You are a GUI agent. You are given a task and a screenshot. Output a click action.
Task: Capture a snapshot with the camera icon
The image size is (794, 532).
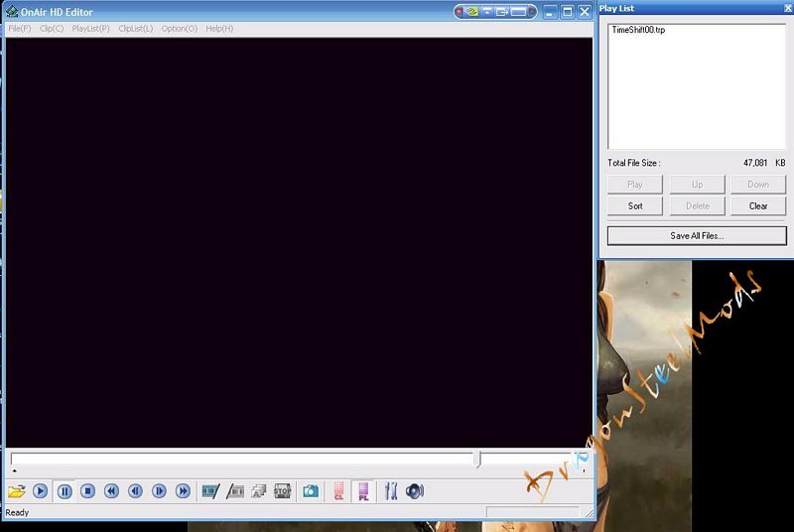311,491
